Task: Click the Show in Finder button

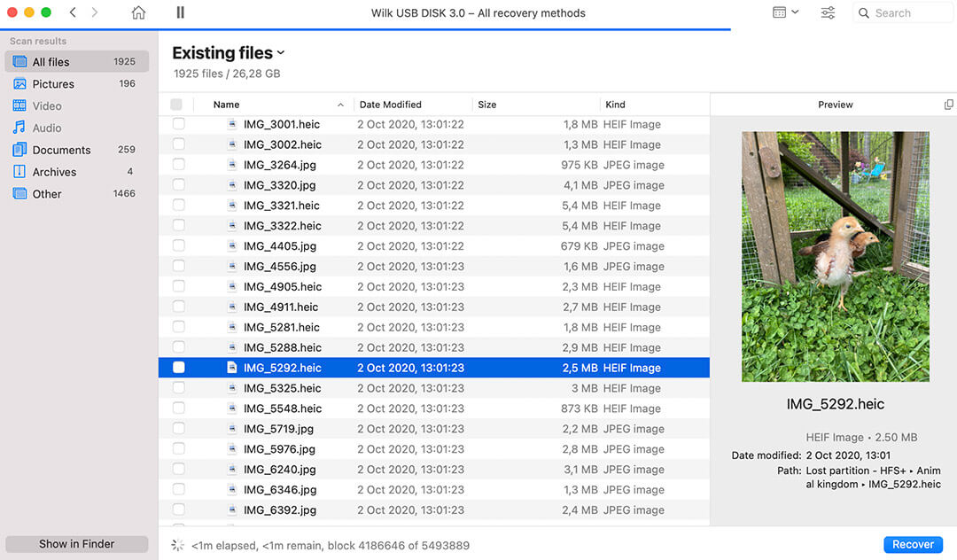Action: pos(77,543)
